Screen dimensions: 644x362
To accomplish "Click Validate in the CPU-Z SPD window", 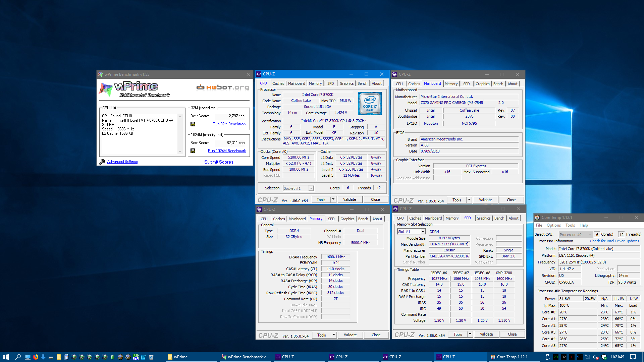I will pyautogui.click(x=486, y=334).
